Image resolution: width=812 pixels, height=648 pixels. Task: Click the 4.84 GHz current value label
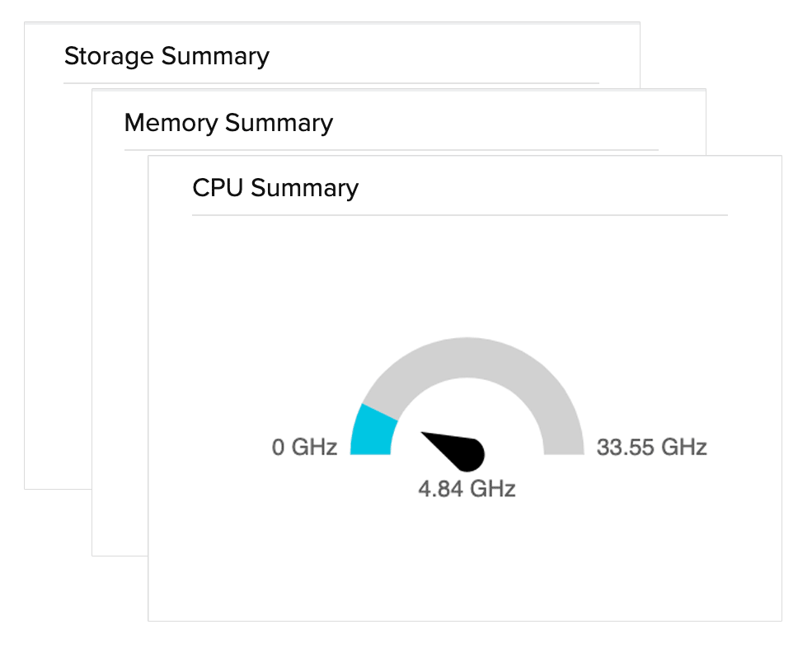467,489
